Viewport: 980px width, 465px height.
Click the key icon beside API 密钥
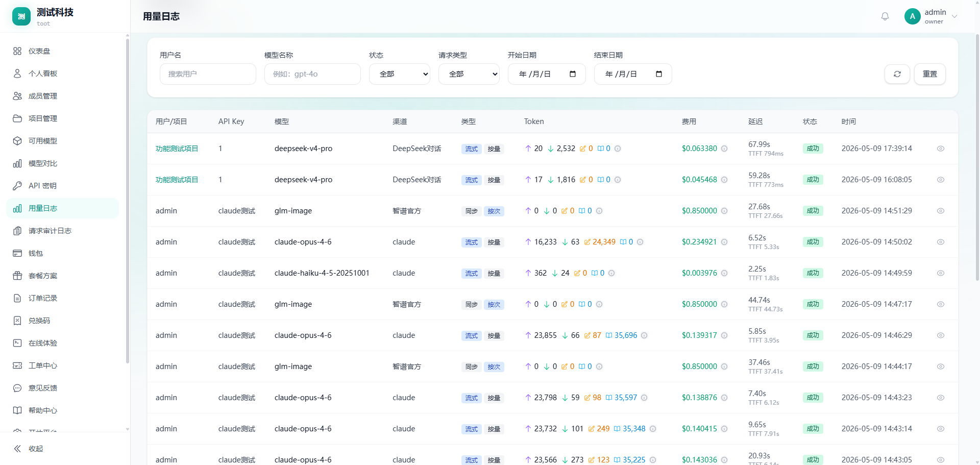pyautogui.click(x=17, y=186)
